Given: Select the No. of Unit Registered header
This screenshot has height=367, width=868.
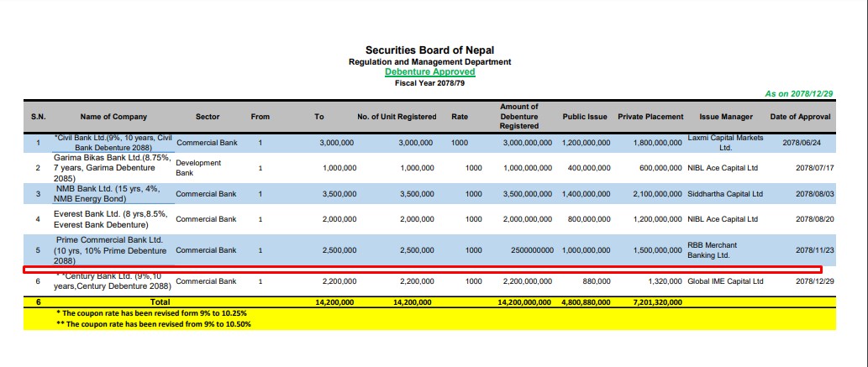Looking at the screenshot, I should [397, 117].
